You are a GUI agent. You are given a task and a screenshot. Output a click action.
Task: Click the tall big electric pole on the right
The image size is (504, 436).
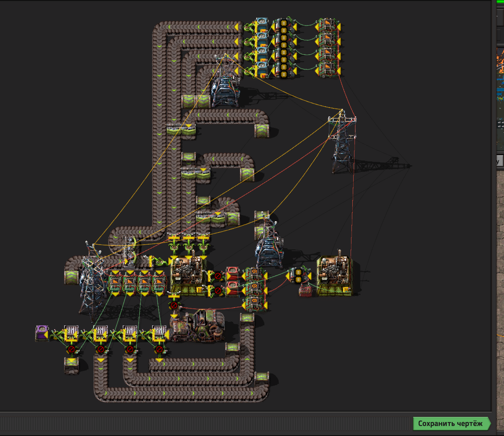342,141
